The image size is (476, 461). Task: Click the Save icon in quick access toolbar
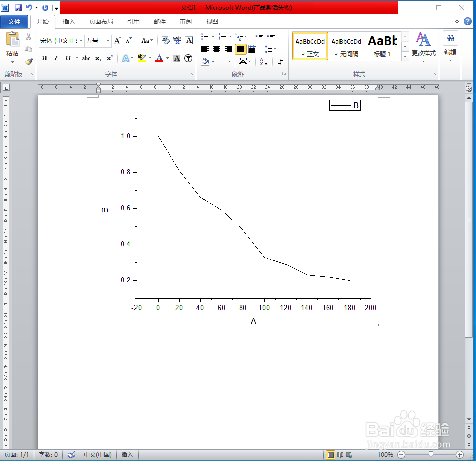pos(18,7)
